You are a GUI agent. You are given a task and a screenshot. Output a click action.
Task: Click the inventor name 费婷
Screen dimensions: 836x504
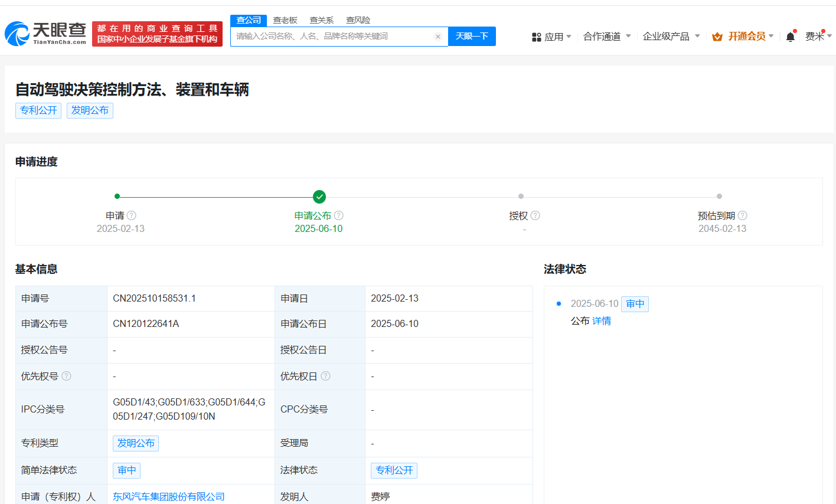click(380, 496)
